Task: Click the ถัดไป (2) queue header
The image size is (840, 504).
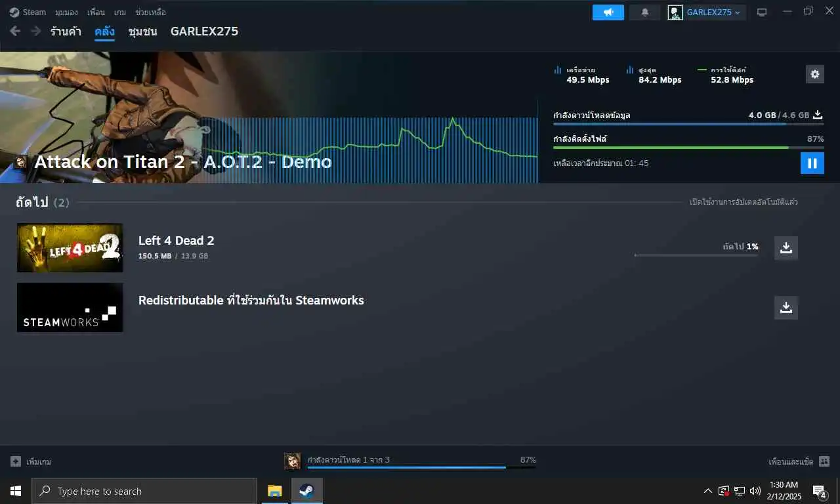Action: [x=42, y=202]
